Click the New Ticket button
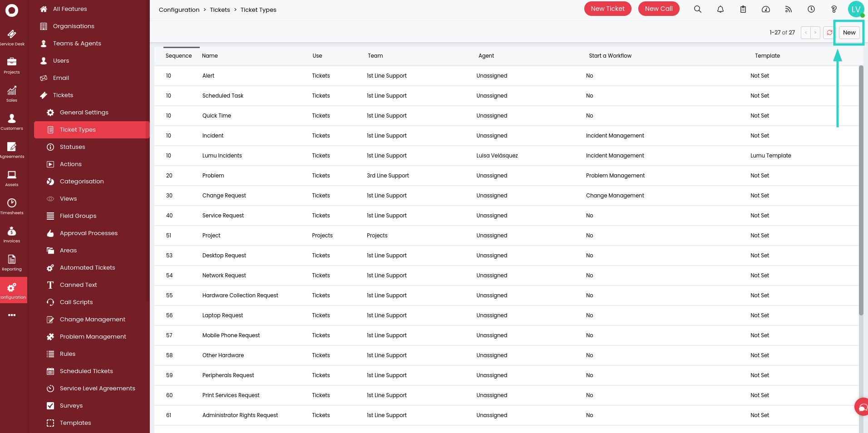The height and width of the screenshot is (433, 868). (x=607, y=9)
